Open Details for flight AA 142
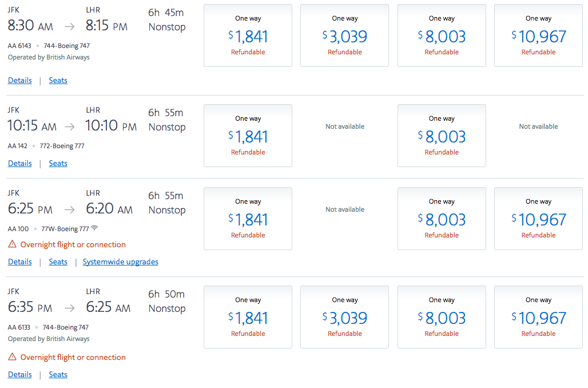 [x=20, y=163]
